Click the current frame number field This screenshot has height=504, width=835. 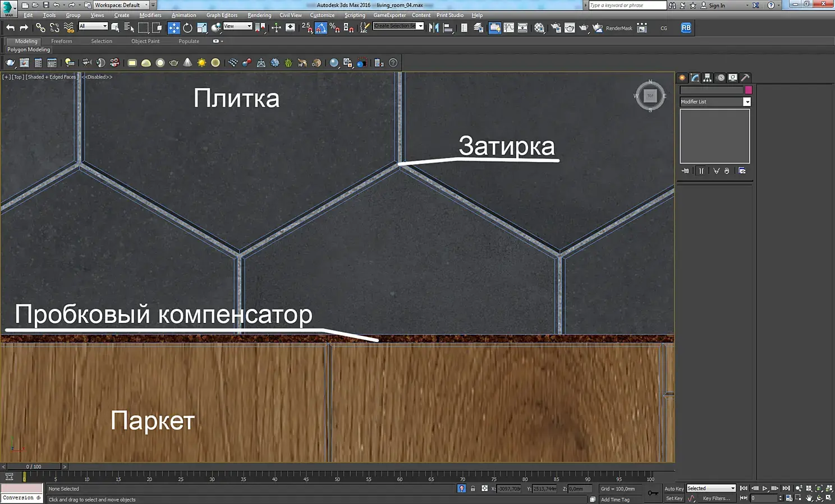point(764,498)
